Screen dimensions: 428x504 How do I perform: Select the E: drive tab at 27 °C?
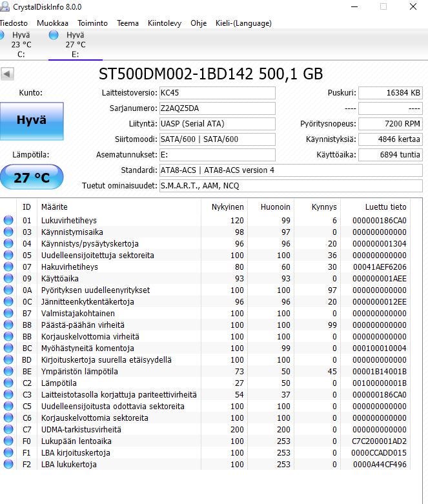click(76, 45)
